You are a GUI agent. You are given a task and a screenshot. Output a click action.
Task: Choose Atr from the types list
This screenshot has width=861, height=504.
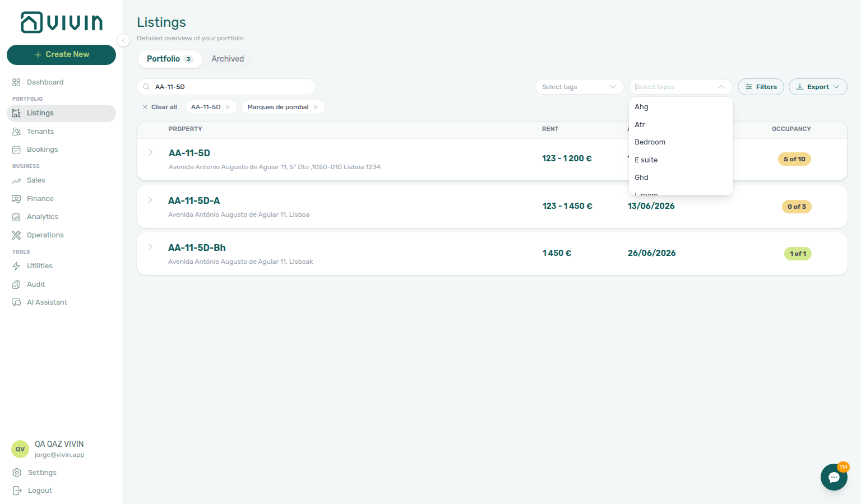pyautogui.click(x=681, y=125)
